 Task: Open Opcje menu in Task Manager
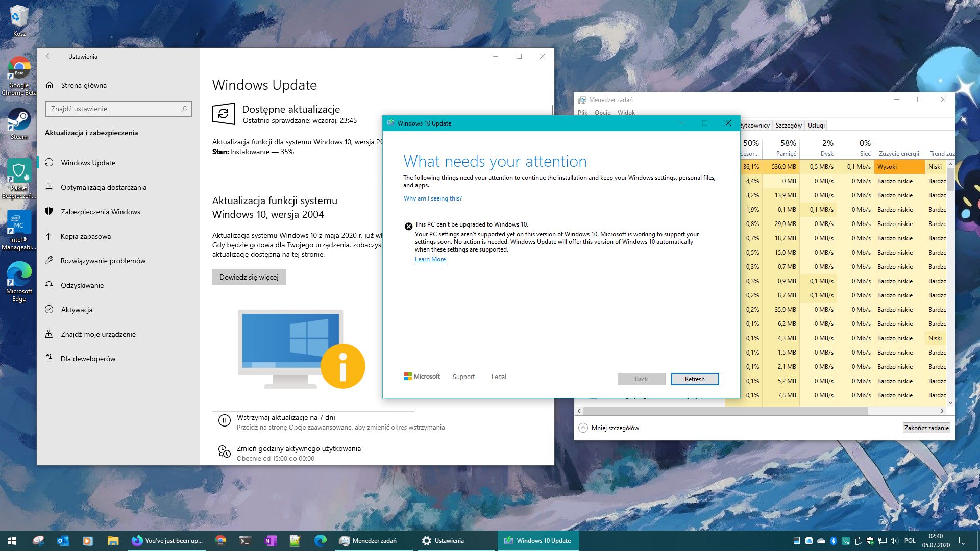pos(602,113)
